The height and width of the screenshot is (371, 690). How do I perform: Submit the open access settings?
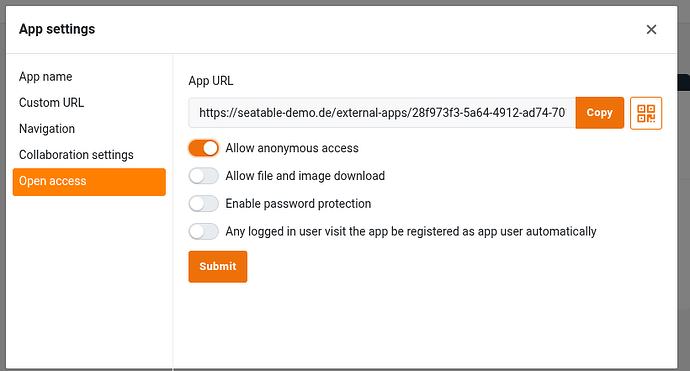[218, 267]
